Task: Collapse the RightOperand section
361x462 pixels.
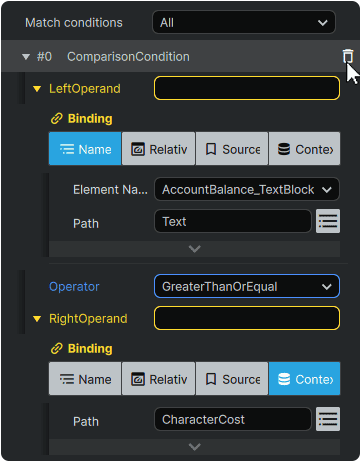Action: pos(37,319)
